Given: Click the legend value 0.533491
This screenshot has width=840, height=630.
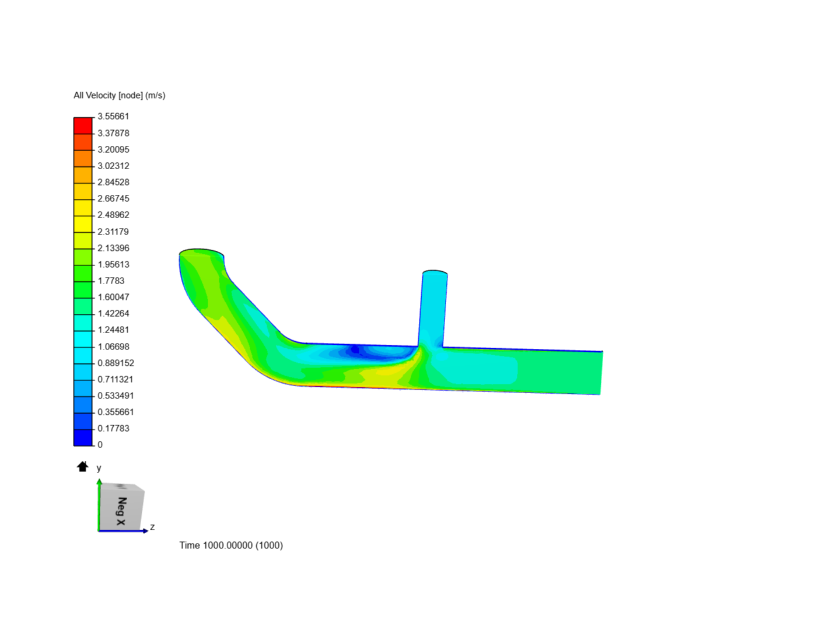Looking at the screenshot, I should (116, 395).
